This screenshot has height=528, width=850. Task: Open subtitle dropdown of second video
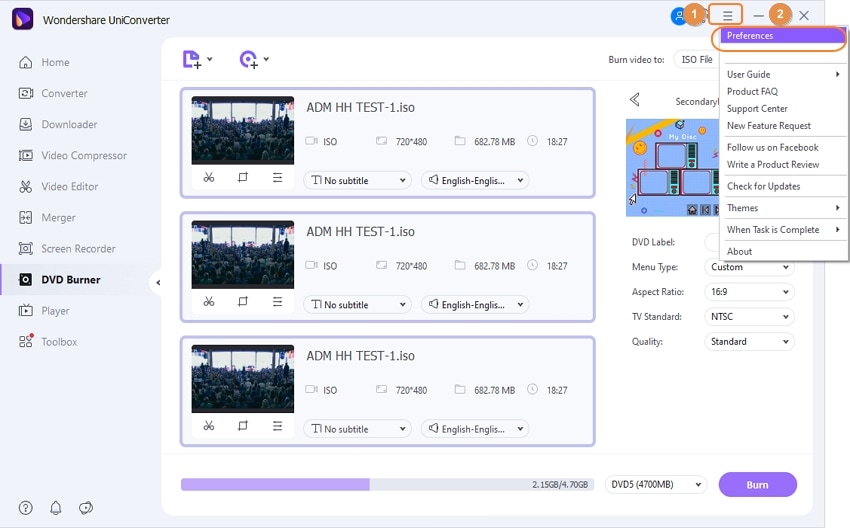(357, 304)
